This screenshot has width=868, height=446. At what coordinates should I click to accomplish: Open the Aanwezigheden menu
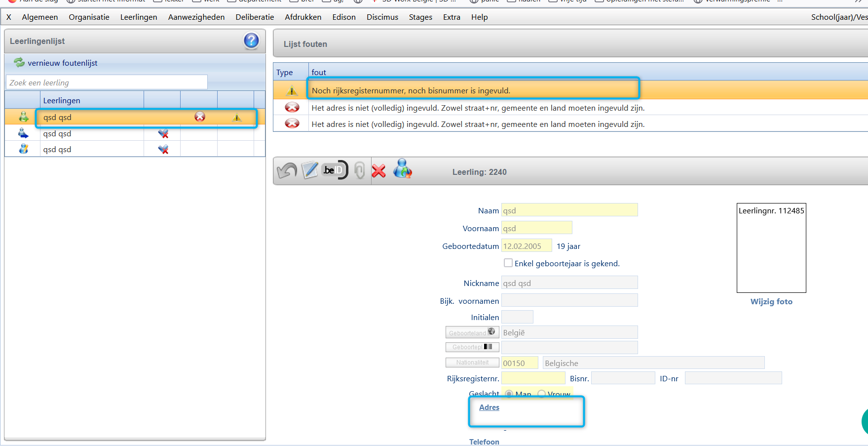(x=196, y=17)
